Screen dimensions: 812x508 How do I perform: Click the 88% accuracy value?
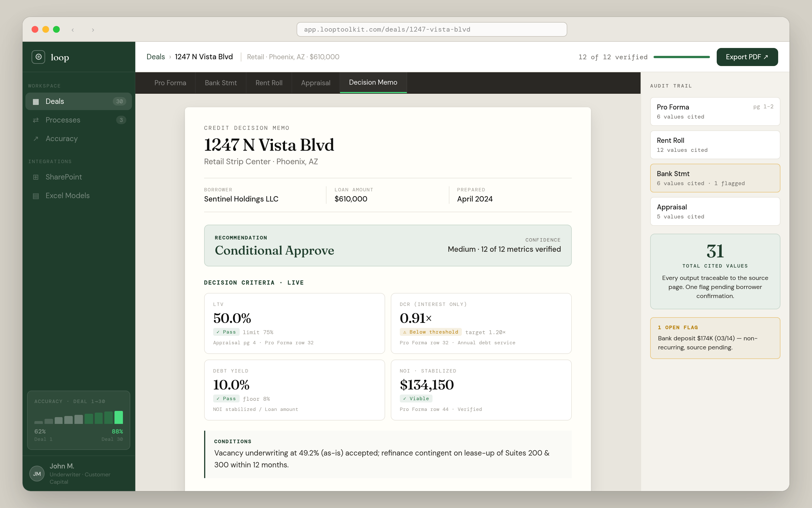point(117,432)
